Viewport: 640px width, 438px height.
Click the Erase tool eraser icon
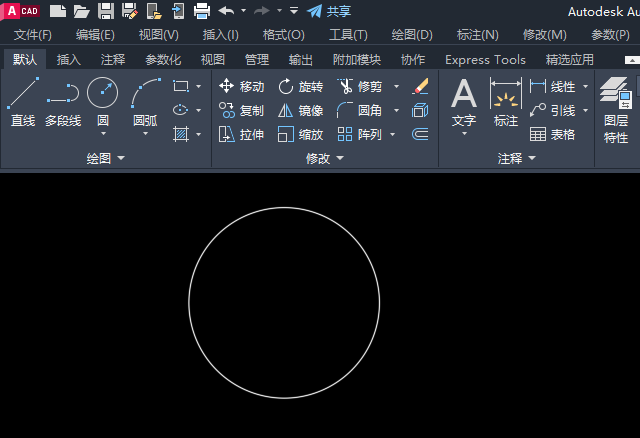(420, 87)
